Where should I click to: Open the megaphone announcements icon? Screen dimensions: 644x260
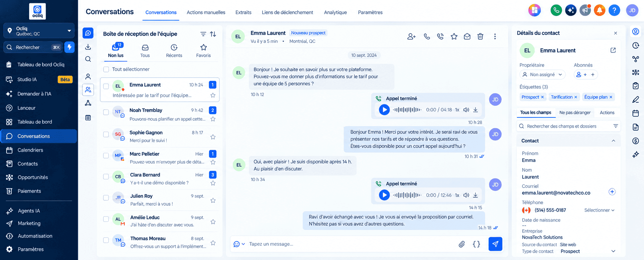(x=585, y=10)
